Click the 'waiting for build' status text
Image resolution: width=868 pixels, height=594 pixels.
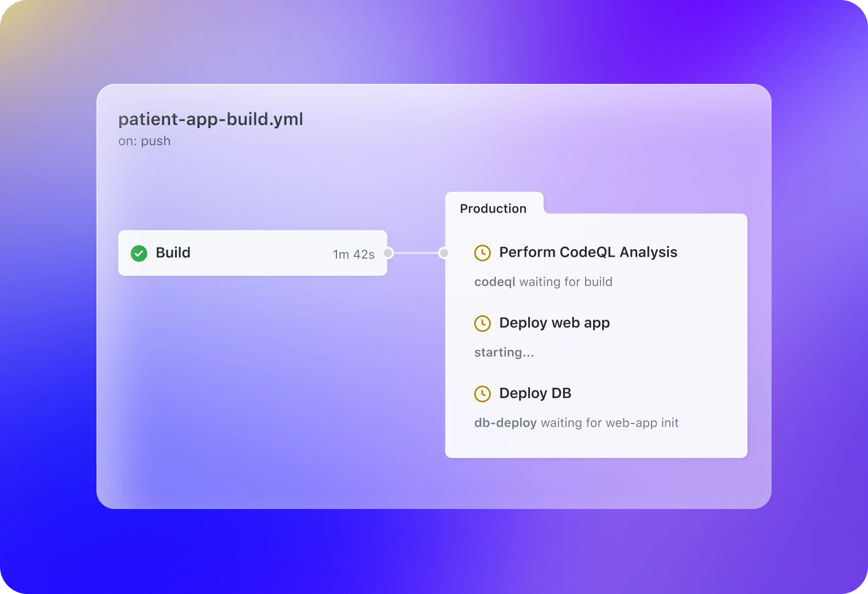click(x=565, y=282)
